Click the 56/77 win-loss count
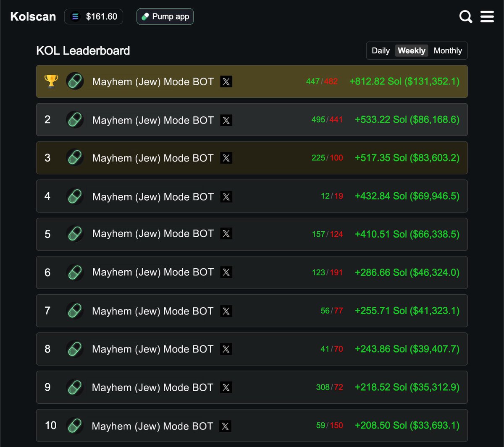The width and height of the screenshot is (504, 447). 332,311
